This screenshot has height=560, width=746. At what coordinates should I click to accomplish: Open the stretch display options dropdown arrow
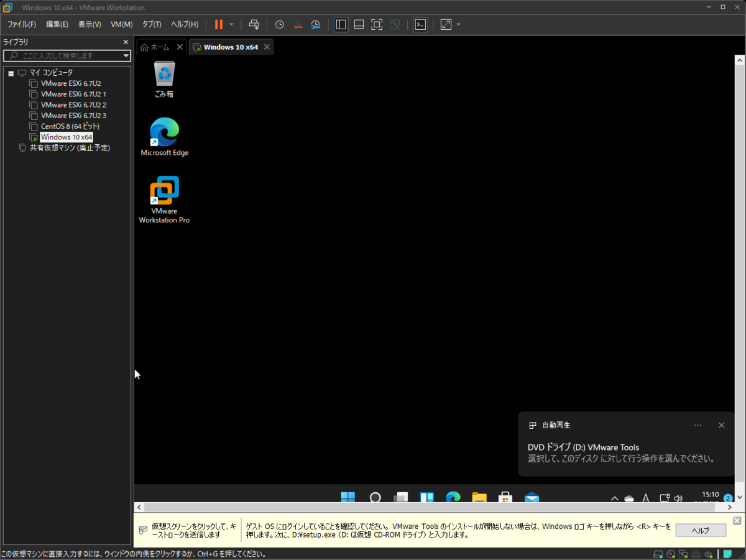459,24
